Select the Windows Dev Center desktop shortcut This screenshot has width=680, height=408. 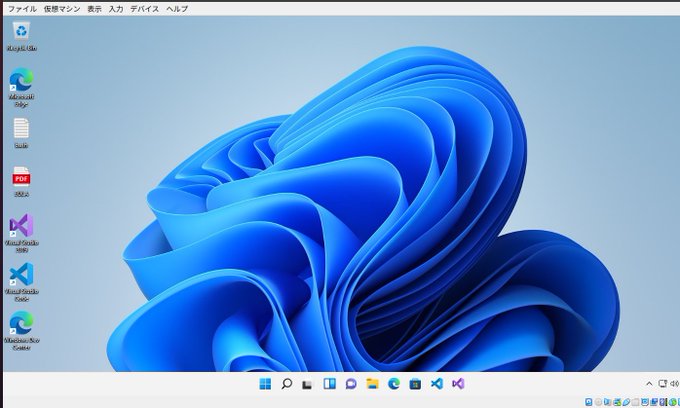pos(21,324)
